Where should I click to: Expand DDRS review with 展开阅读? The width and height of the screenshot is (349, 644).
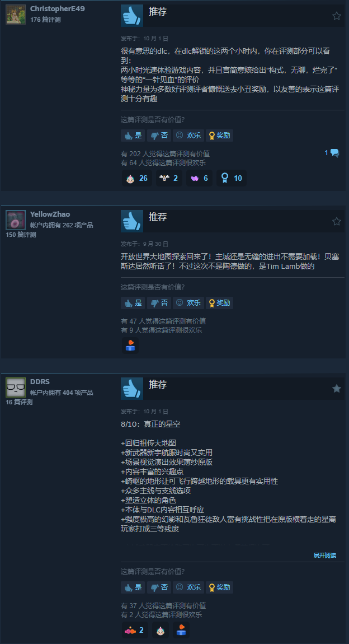pyautogui.click(x=325, y=556)
